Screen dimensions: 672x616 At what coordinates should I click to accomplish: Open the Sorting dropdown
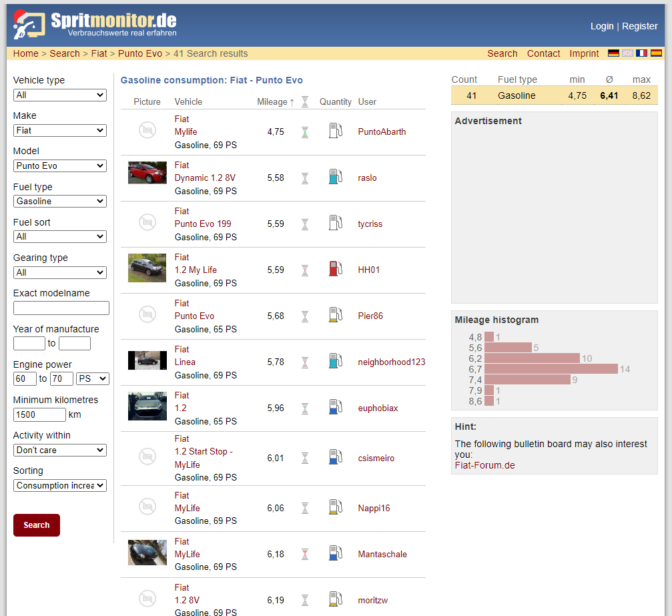(x=60, y=486)
